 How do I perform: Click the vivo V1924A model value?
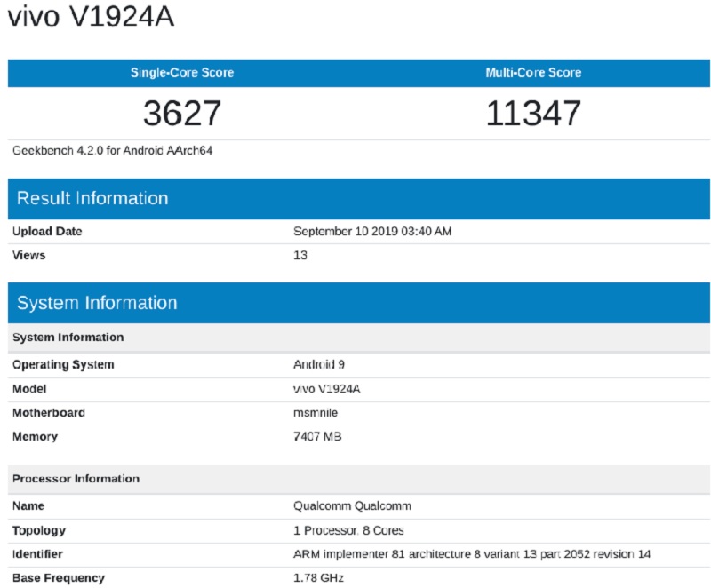coord(326,389)
